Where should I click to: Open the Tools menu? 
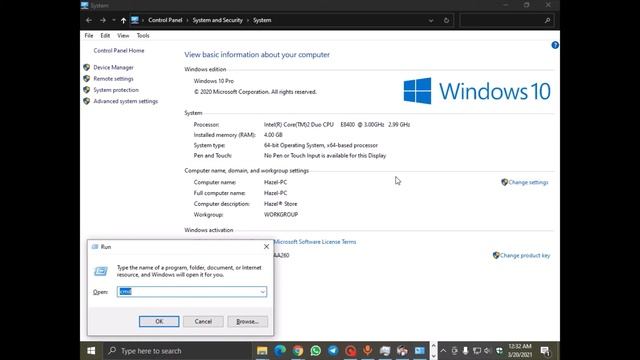(x=143, y=36)
